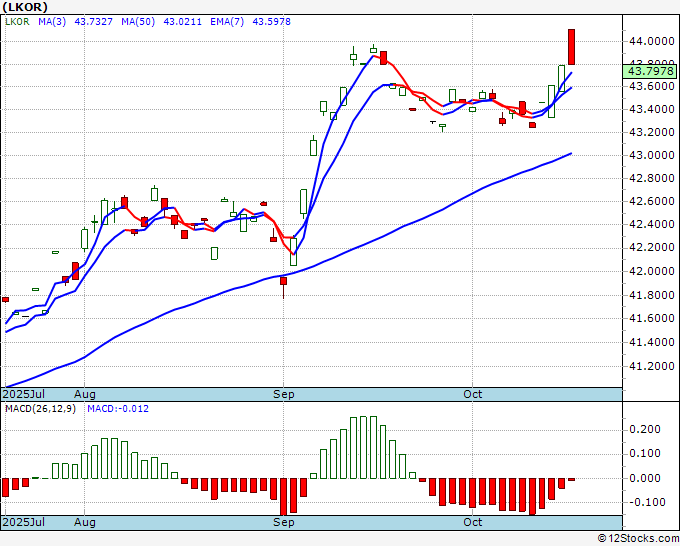
Task: Click the 44.0000 price axis label
Action: click(x=652, y=42)
